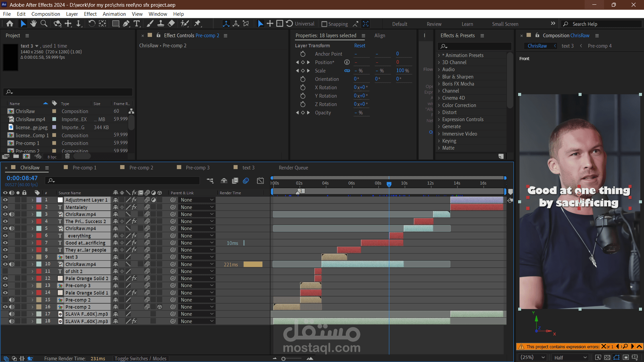Viewport: 644px width, 362px height.
Task: Toggle the Scale constrain proportions link
Action: coord(347,71)
